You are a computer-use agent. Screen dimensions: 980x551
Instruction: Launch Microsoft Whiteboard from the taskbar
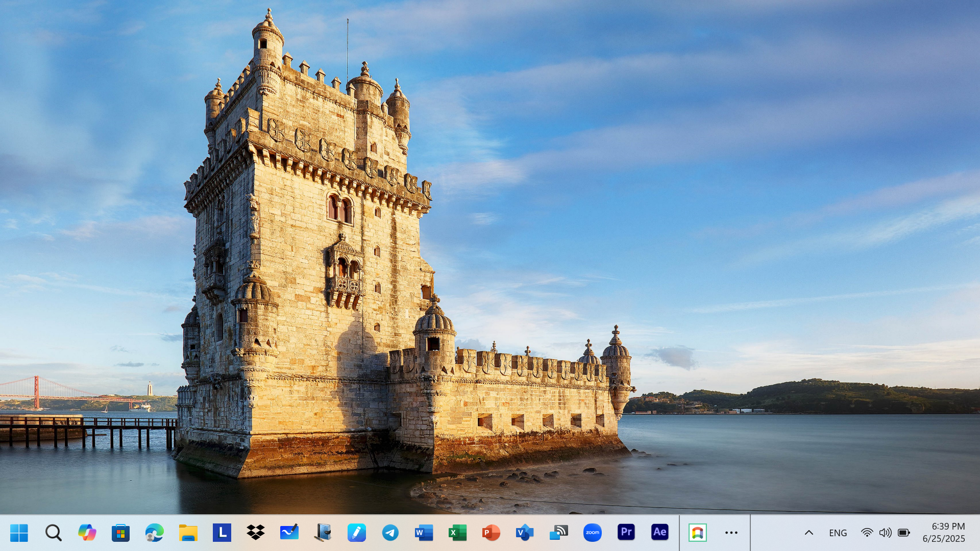(x=289, y=533)
